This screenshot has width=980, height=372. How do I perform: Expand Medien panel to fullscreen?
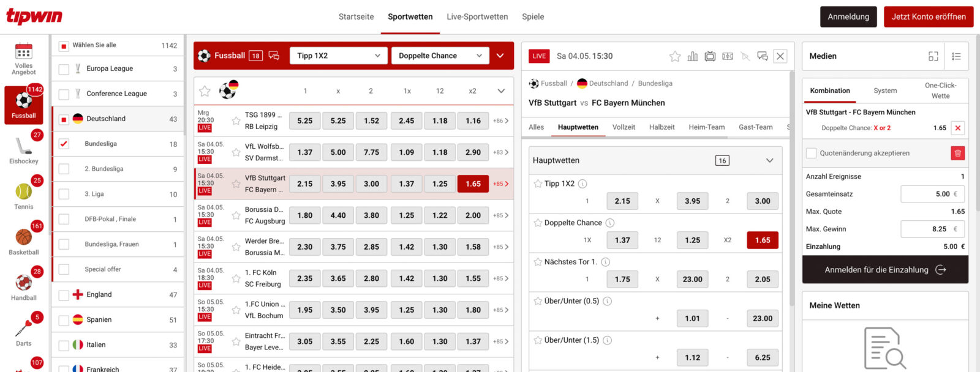933,56
